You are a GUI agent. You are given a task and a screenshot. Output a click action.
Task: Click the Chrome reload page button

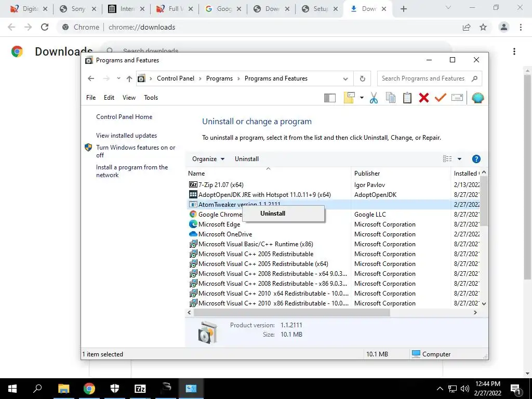[x=45, y=27]
